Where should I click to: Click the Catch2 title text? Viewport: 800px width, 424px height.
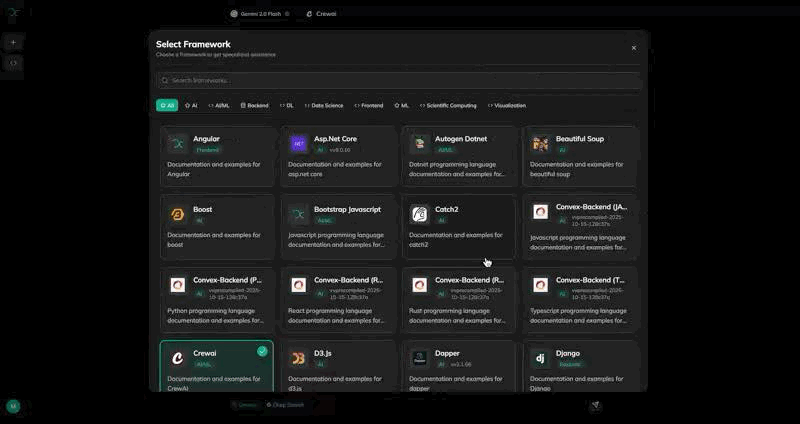point(446,209)
